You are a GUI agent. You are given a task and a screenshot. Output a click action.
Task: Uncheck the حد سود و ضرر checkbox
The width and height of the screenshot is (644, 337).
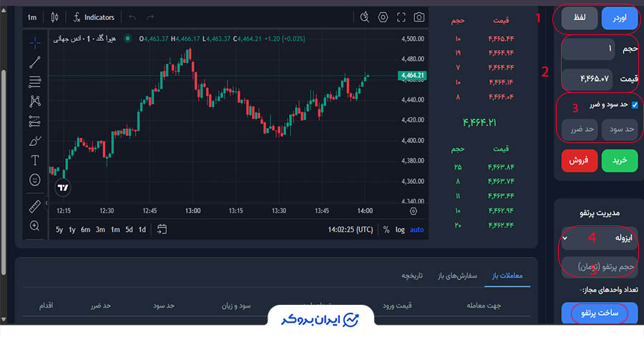[x=635, y=105]
